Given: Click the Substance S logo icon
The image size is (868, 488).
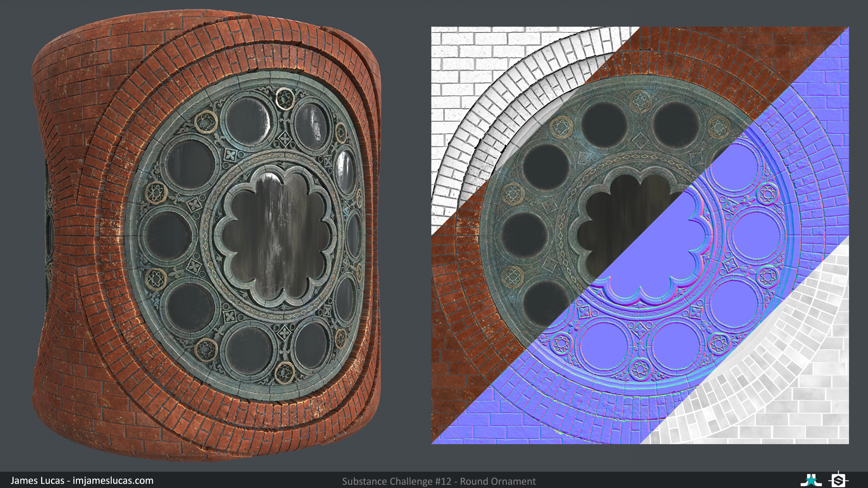Looking at the screenshot, I should [839, 479].
